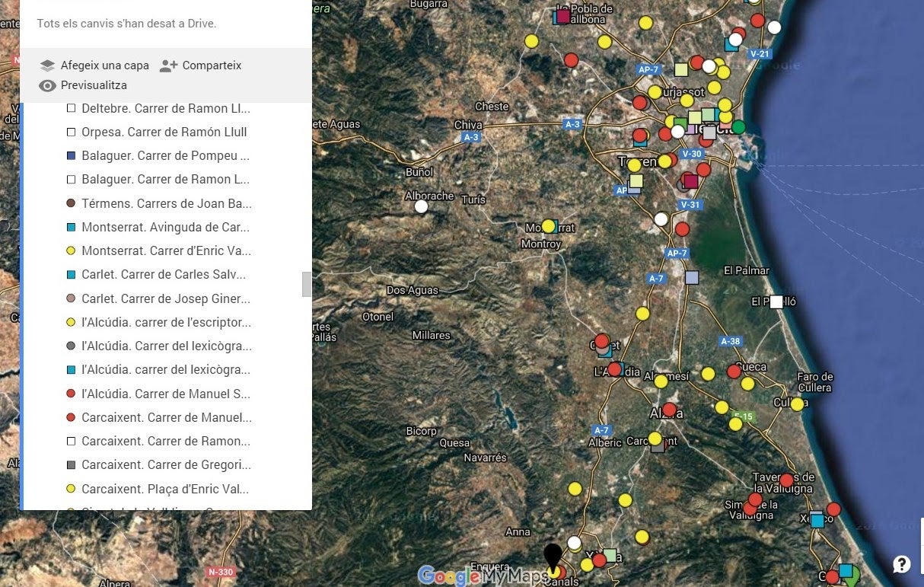Click the yellow circle marker near Cullera
The height and width of the screenshot is (587, 924).
click(x=797, y=404)
